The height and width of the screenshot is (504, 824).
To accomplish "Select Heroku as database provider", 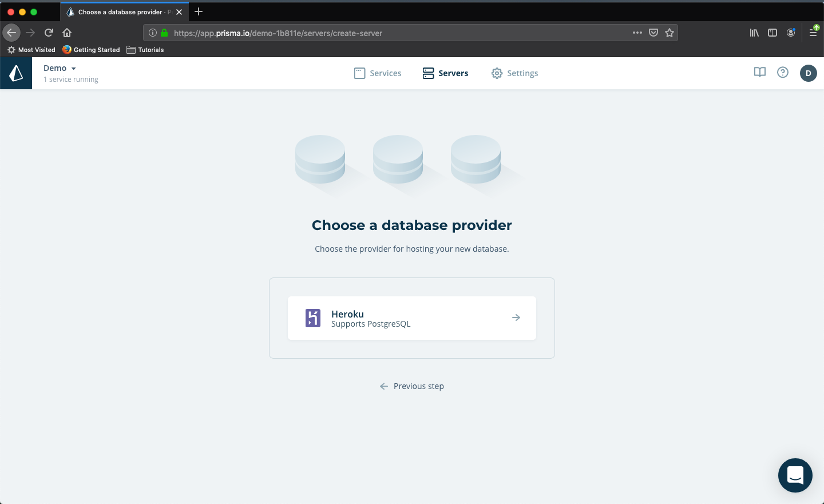I will pyautogui.click(x=412, y=318).
